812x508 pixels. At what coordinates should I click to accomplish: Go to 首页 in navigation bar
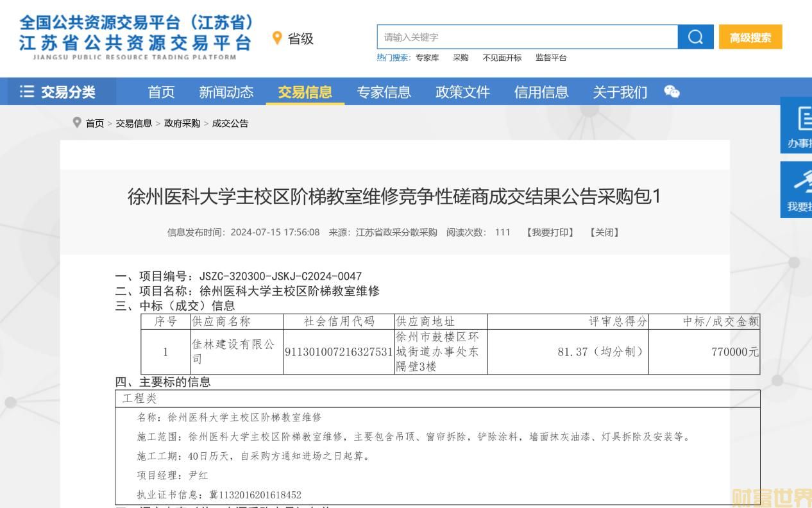(x=161, y=92)
